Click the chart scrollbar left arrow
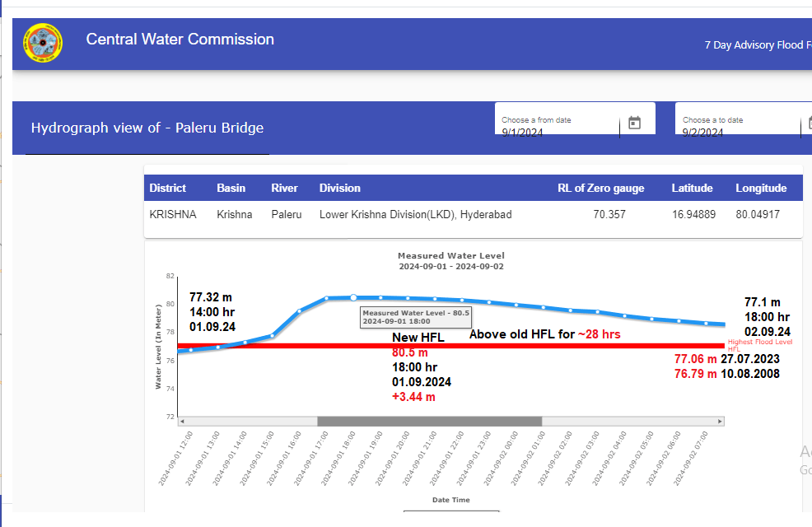The image size is (812, 527). pyautogui.click(x=183, y=421)
